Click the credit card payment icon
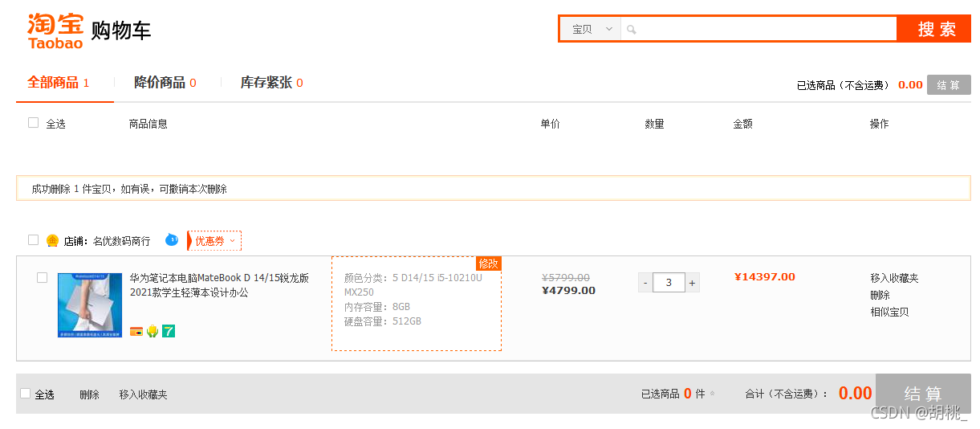 pyautogui.click(x=136, y=331)
